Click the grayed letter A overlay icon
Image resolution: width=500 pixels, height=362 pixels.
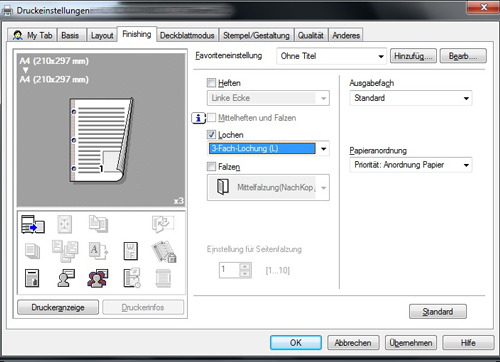coord(98,251)
